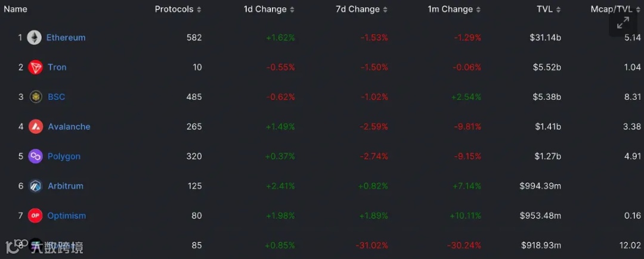Image resolution: width=644 pixels, height=259 pixels.
Task: Open the Optimism chain link
Action: coord(67,216)
